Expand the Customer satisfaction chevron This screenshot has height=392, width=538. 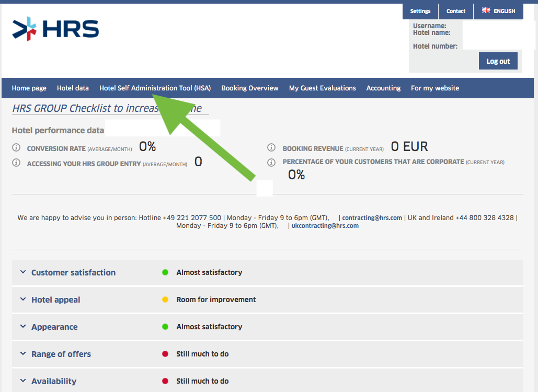(23, 272)
